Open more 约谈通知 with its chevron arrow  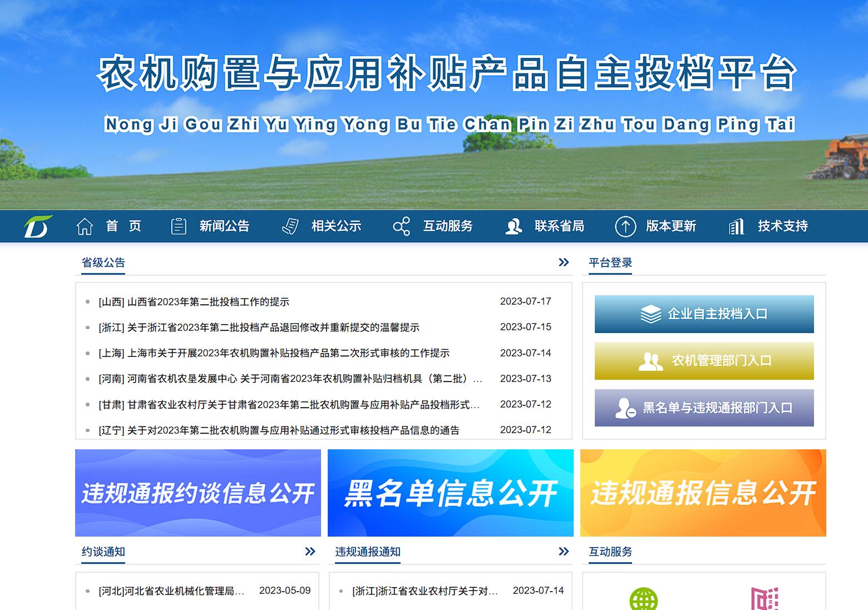pyautogui.click(x=310, y=552)
